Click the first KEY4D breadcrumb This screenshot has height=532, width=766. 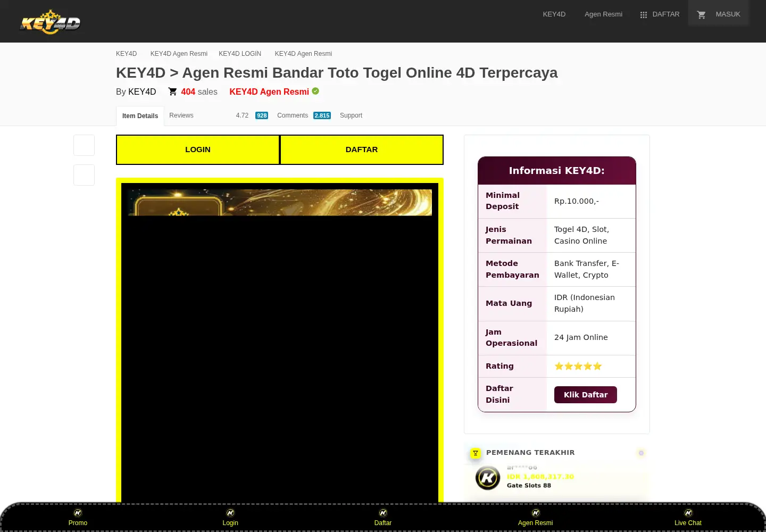pyautogui.click(x=126, y=54)
